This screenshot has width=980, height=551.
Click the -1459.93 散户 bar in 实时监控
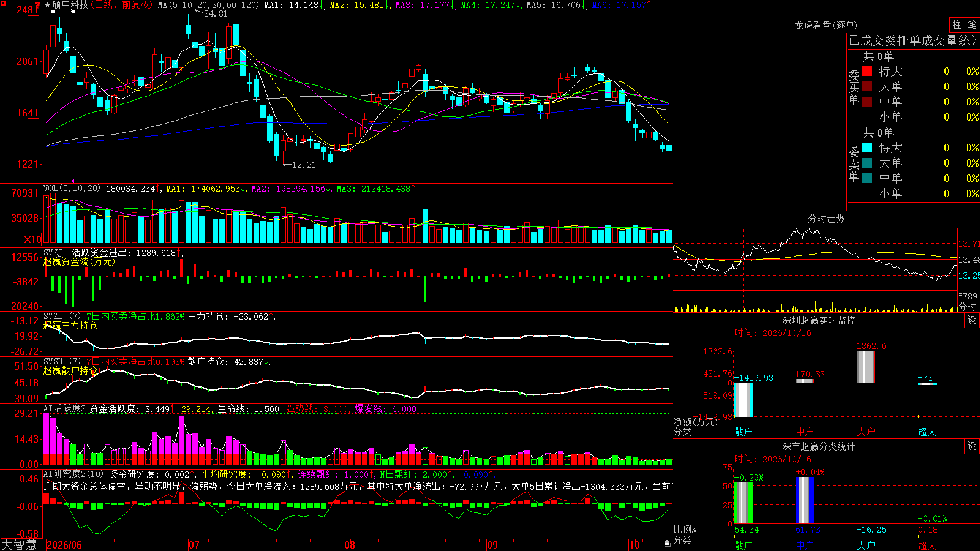(x=743, y=400)
